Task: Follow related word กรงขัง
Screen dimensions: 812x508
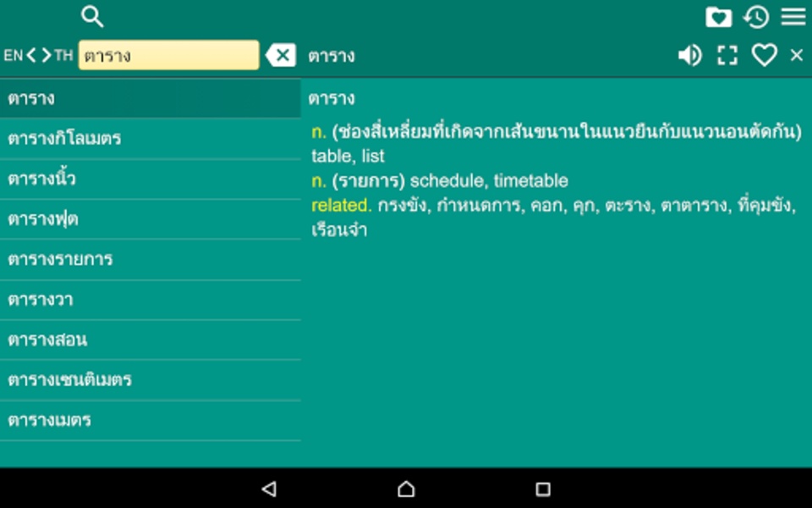Action: (402, 206)
